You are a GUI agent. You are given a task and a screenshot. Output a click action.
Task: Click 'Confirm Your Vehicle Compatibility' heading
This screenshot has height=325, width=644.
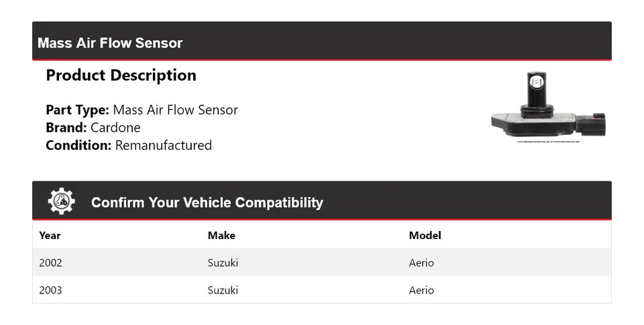[x=207, y=202]
